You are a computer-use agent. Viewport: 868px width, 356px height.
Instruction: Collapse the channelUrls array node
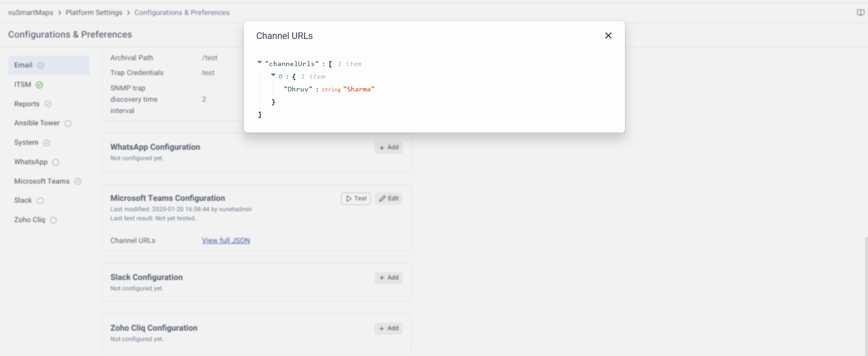(x=260, y=62)
